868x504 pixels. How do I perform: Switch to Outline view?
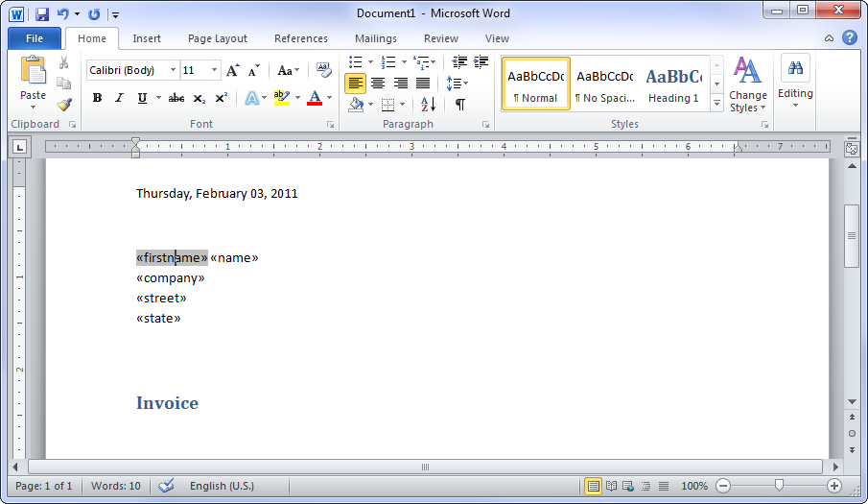645,487
